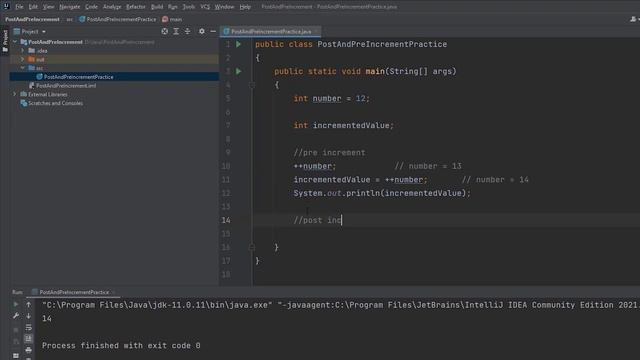Click the Expand All icon in Project panel
Screen dimensions: 640x360
coord(176,31)
